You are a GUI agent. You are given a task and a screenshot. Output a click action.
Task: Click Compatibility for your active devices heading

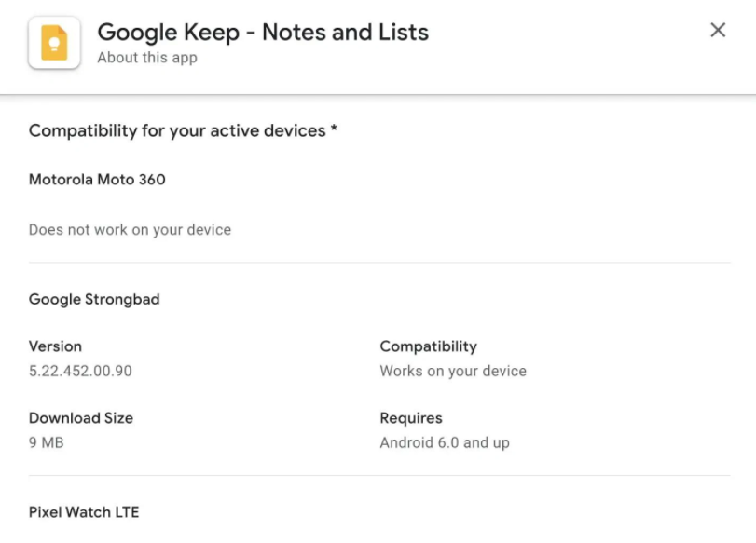pyautogui.click(x=177, y=130)
